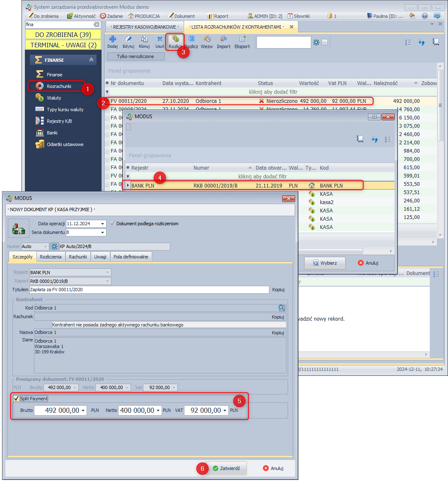This screenshot has height=482, width=448.
Task: Click the Tytułem text field
Action: pos(149,290)
